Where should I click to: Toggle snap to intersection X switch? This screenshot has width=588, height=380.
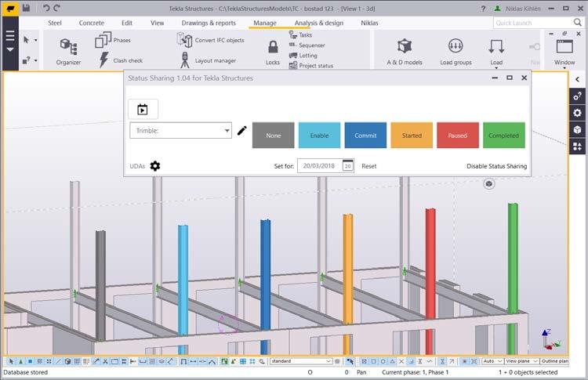[x=401, y=361]
